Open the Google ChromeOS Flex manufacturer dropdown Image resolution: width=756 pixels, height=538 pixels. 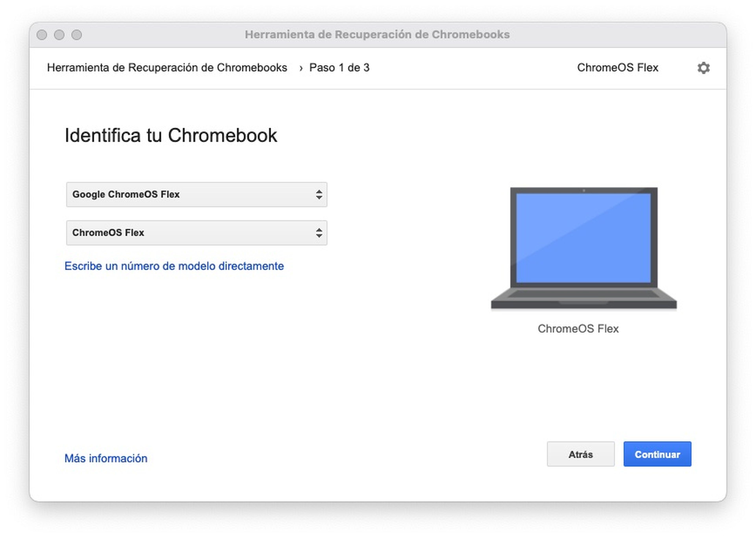[196, 194]
